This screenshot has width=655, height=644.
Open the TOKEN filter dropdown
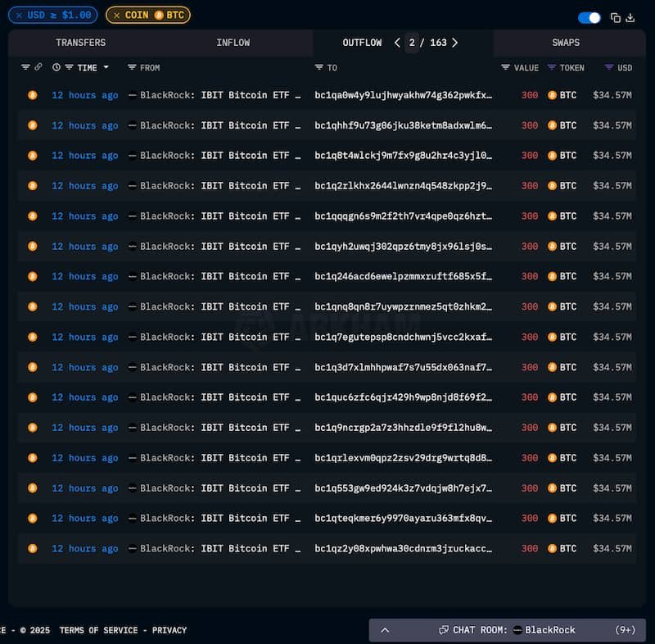click(551, 67)
